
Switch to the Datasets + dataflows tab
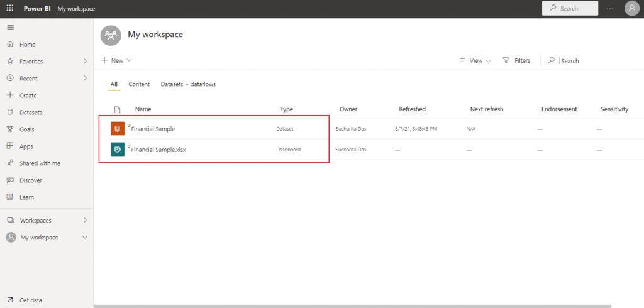pyautogui.click(x=188, y=84)
